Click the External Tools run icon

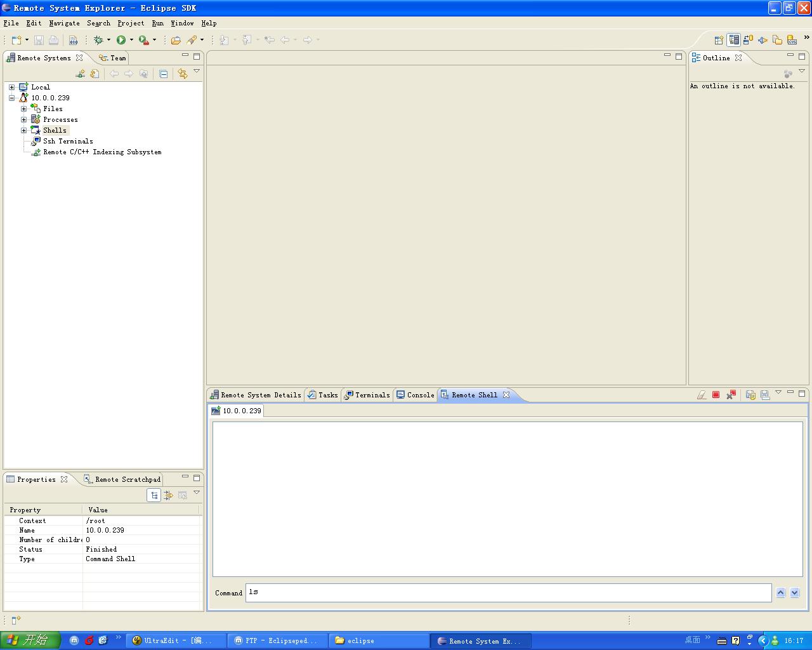coord(144,40)
